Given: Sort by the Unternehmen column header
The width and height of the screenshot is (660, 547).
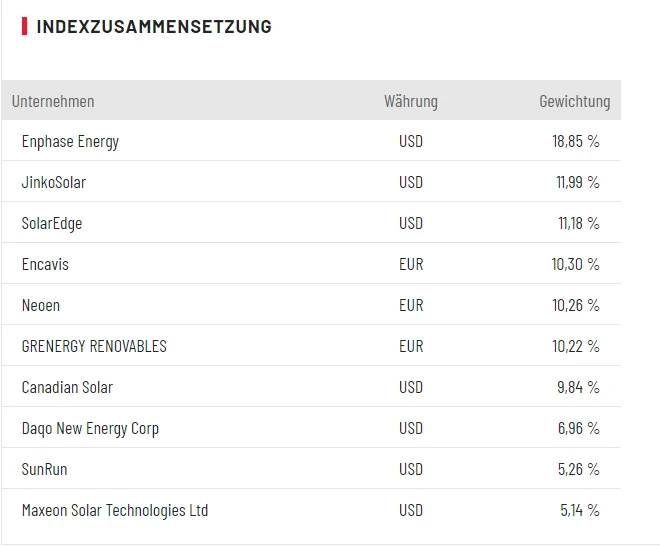Looking at the screenshot, I should [x=53, y=101].
